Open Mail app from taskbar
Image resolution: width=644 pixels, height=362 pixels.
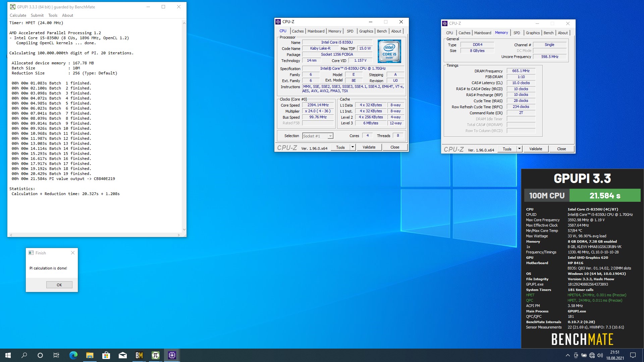pos(122,355)
